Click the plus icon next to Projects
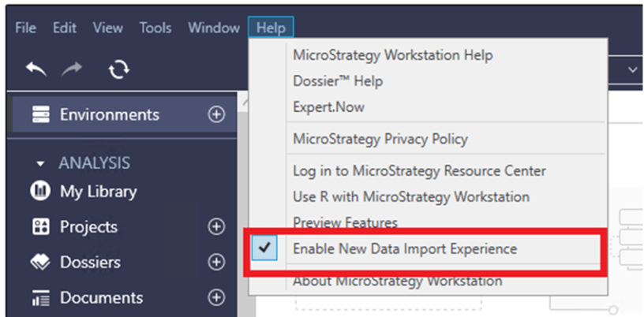644x317 pixels. pos(216,226)
